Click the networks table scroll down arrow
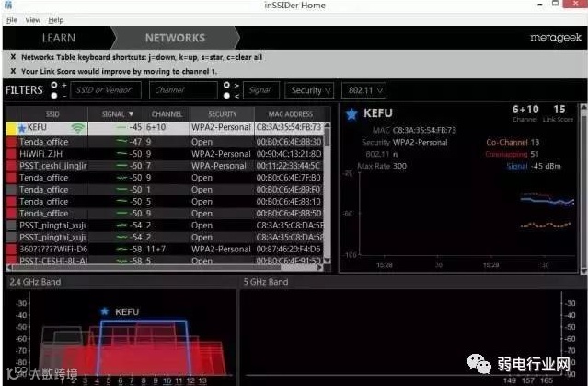Image resolution: width=588 pixels, height=386 pixels. coord(327,260)
